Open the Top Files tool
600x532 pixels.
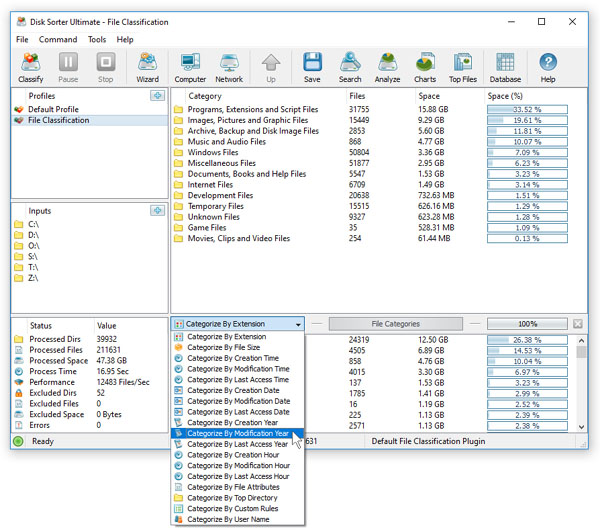463,68
